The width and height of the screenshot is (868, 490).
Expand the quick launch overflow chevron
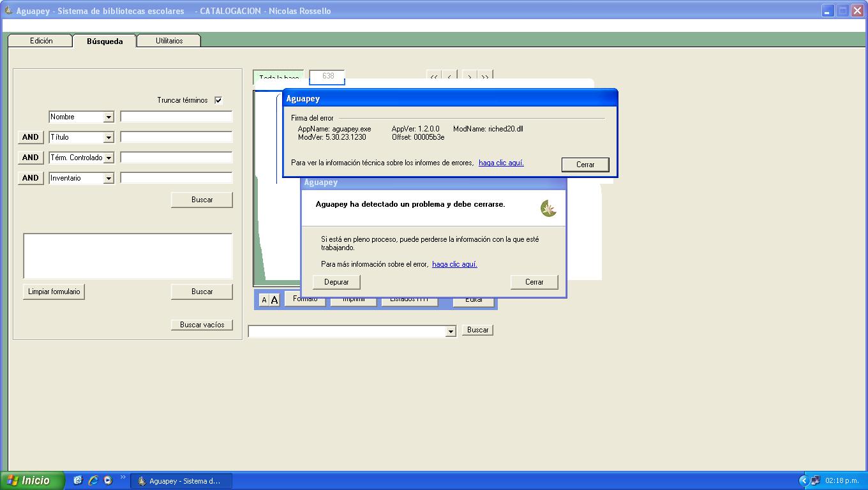pos(123,477)
